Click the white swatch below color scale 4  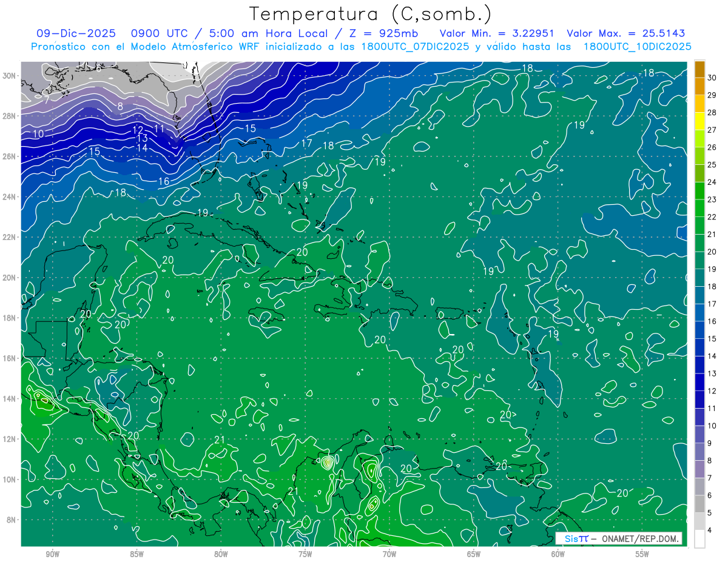pyautogui.click(x=699, y=539)
